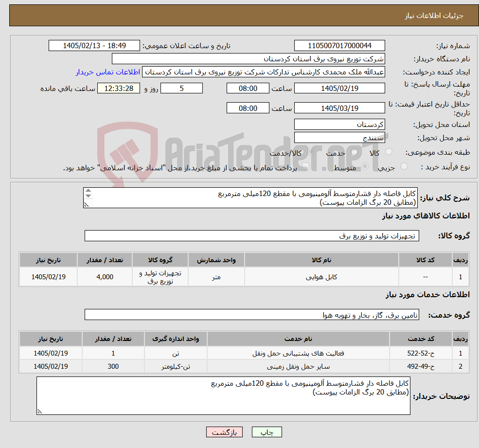479x448 pixels.
Task: Click the response deadline date 1405/02/19 field
Action: coord(339,89)
